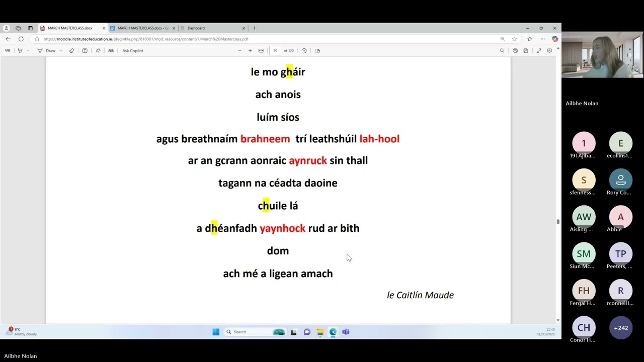
Task: Click the Ailbhe Nolan video thumbnail
Action: pos(603,54)
